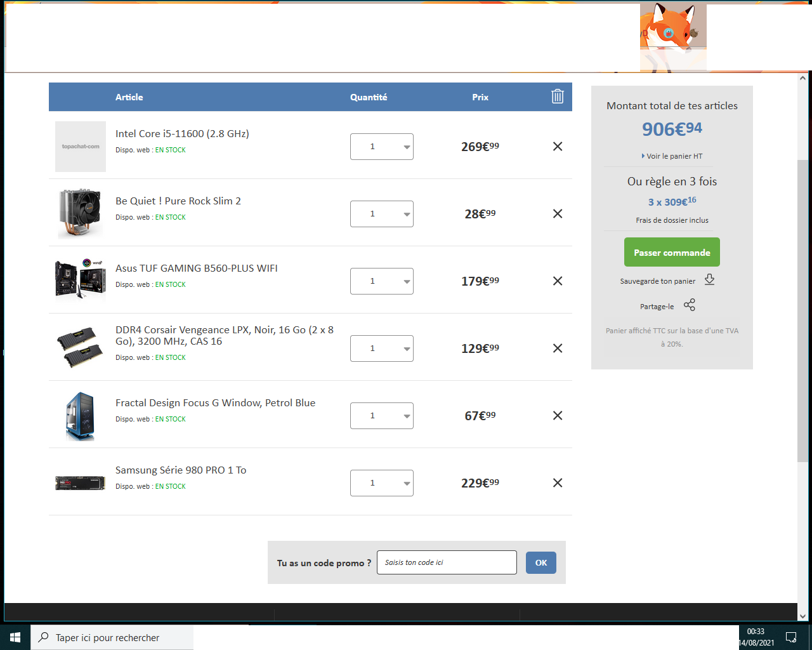Remove Samsung Série 980 PRO 1 To
This screenshot has width=812, height=650.
(x=558, y=483)
